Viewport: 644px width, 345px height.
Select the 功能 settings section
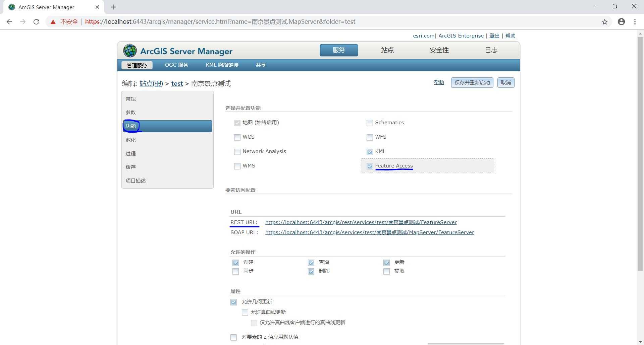pyautogui.click(x=167, y=126)
